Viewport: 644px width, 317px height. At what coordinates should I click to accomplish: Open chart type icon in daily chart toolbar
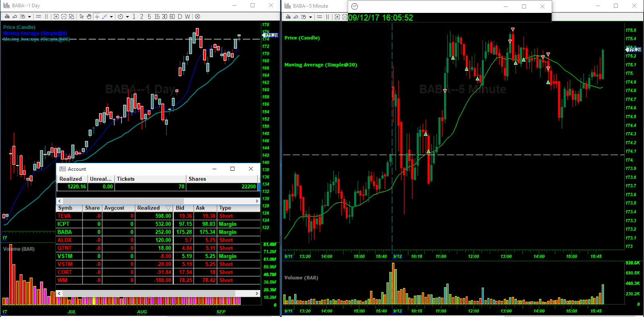pos(7,17)
